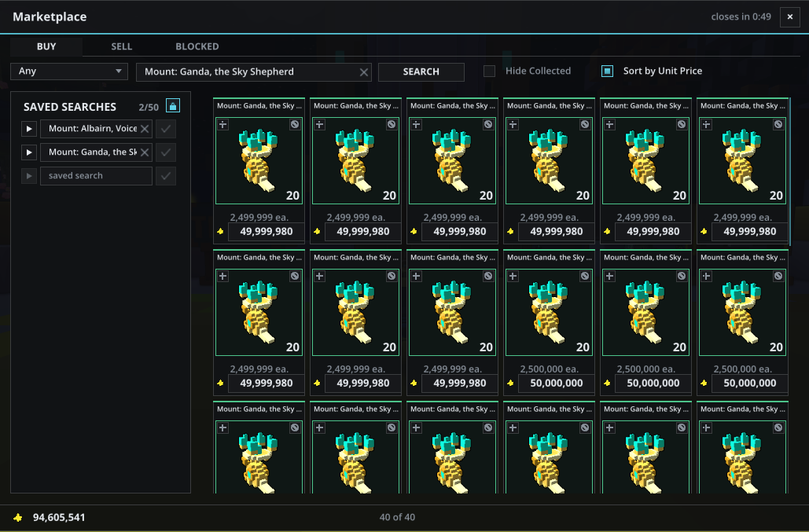809x532 pixels.
Task: Clear the search box with its X icon
Action: pyautogui.click(x=364, y=72)
